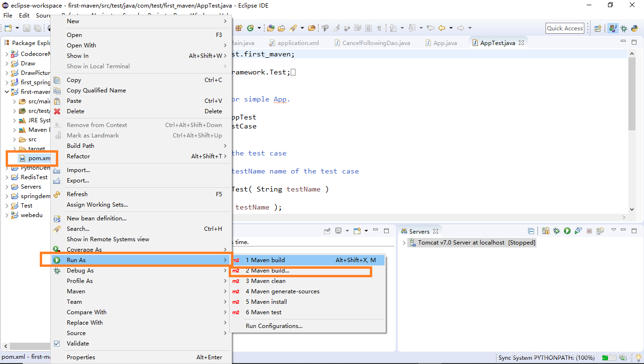Screen dimensions: 644x364
Task: Start the server in profile mode icon
Action: tap(578, 231)
